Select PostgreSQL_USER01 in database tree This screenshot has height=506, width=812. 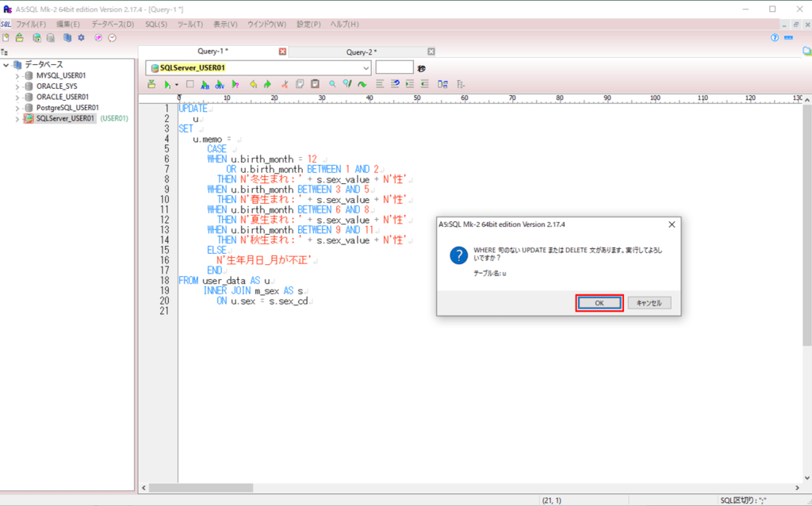click(x=68, y=108)
